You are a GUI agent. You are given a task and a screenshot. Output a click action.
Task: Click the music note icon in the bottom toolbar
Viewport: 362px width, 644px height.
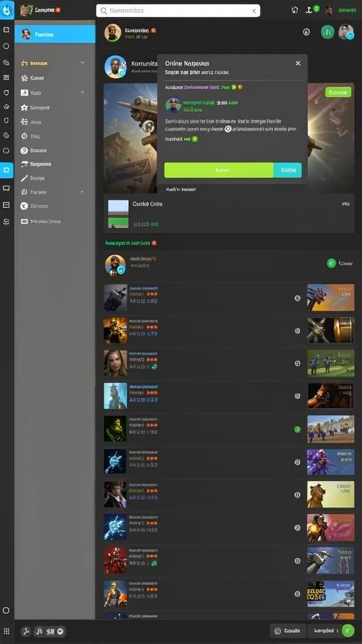click(x=39, y=631)
